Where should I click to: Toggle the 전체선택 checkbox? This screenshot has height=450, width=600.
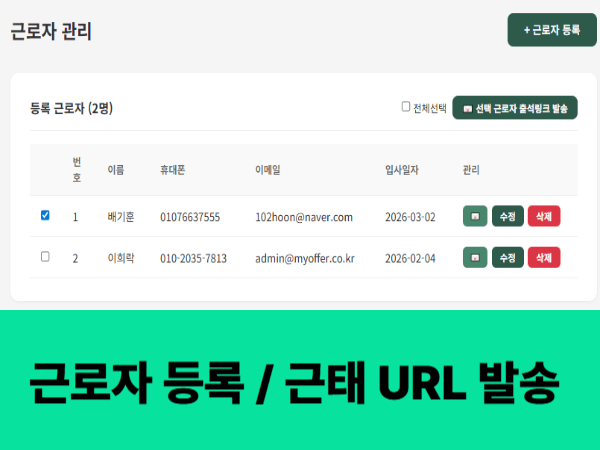click(406, 107)
